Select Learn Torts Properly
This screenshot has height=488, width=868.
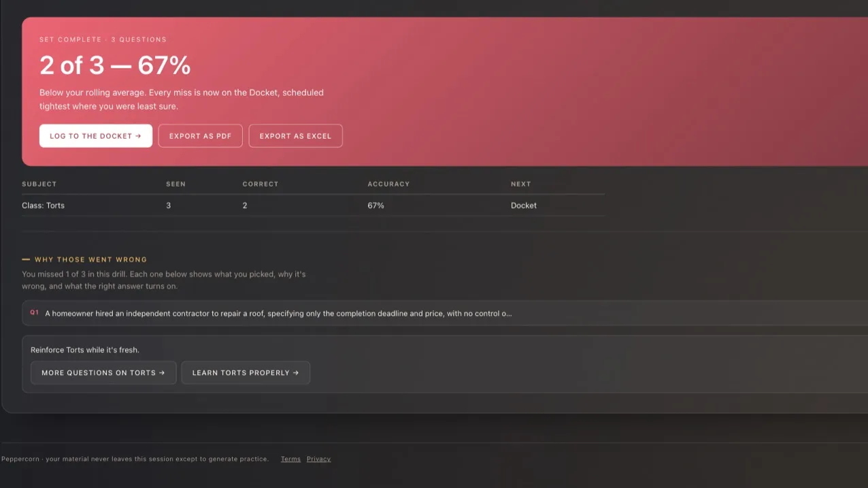246,373
